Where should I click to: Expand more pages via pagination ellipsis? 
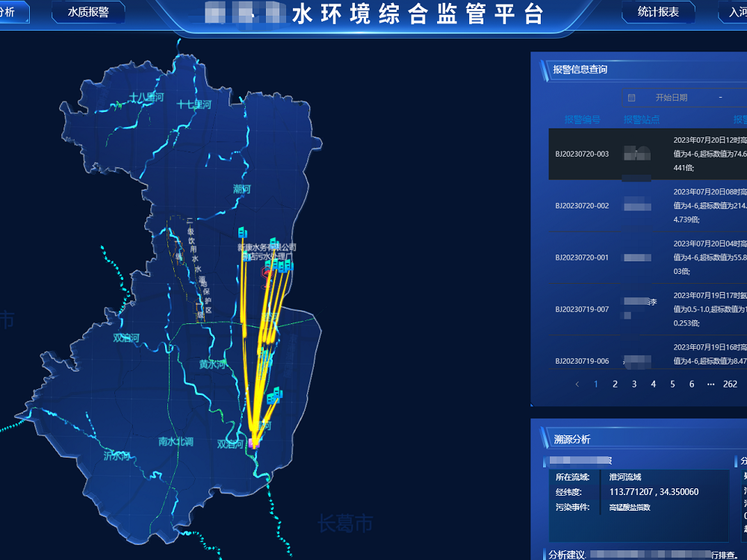pyautogui.click(x=710, y=384)
